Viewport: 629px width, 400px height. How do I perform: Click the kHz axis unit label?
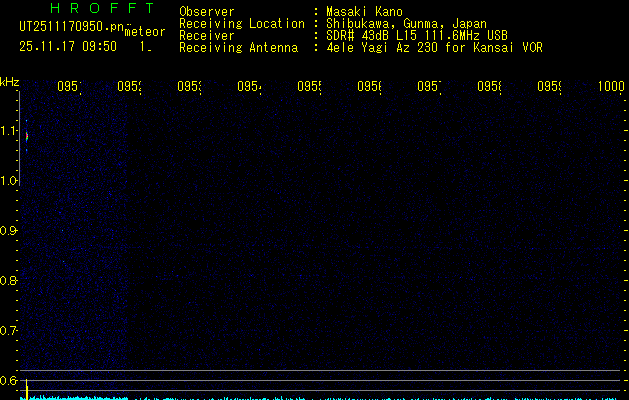coord(9,82)
